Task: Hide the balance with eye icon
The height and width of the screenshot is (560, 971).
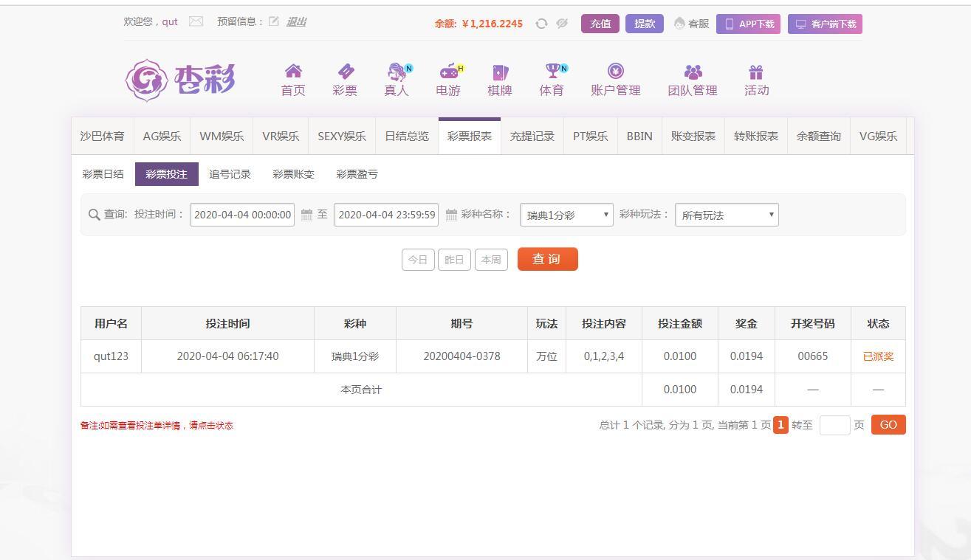Action: 562,24
